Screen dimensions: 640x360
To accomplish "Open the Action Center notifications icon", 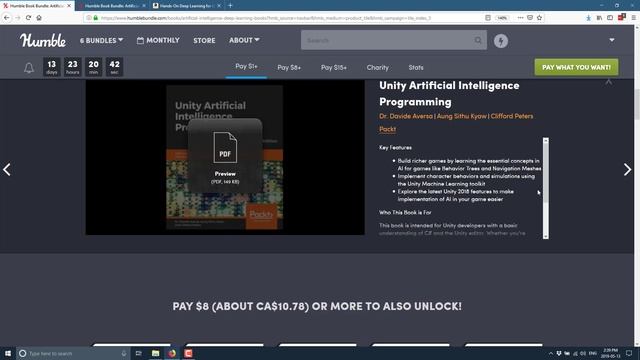I will tap(629, 353).
